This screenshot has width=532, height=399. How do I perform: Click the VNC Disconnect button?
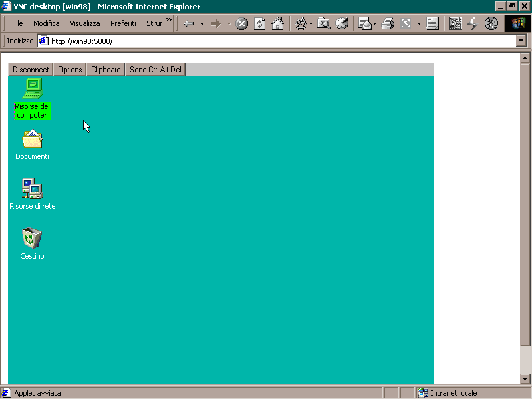31,70
